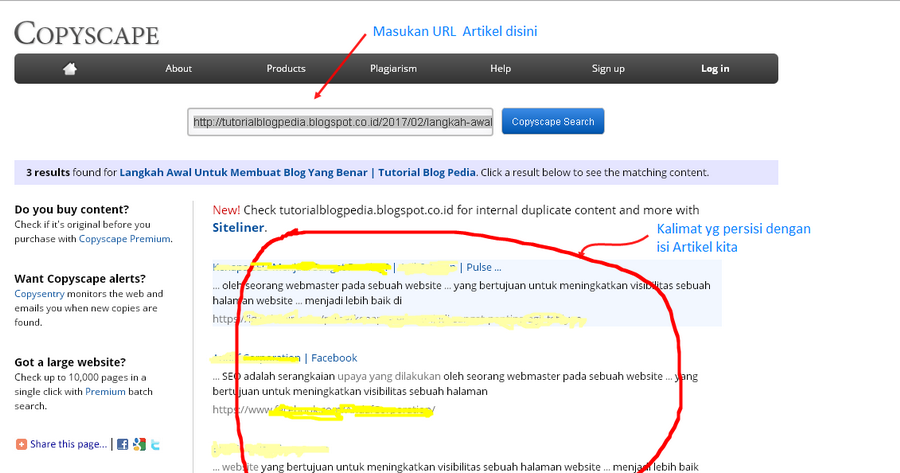Viewport: 900px width, 473px height.
Task: Click the third result snippet 'website yang bertujuan'
Action: pos(456,467)
